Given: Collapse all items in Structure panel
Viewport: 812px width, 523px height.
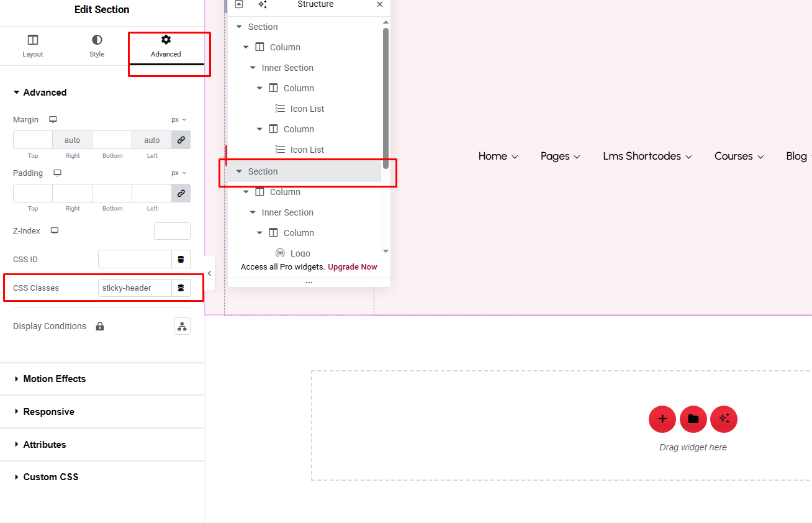Looking at the screenshot, I should pos(239,4).
